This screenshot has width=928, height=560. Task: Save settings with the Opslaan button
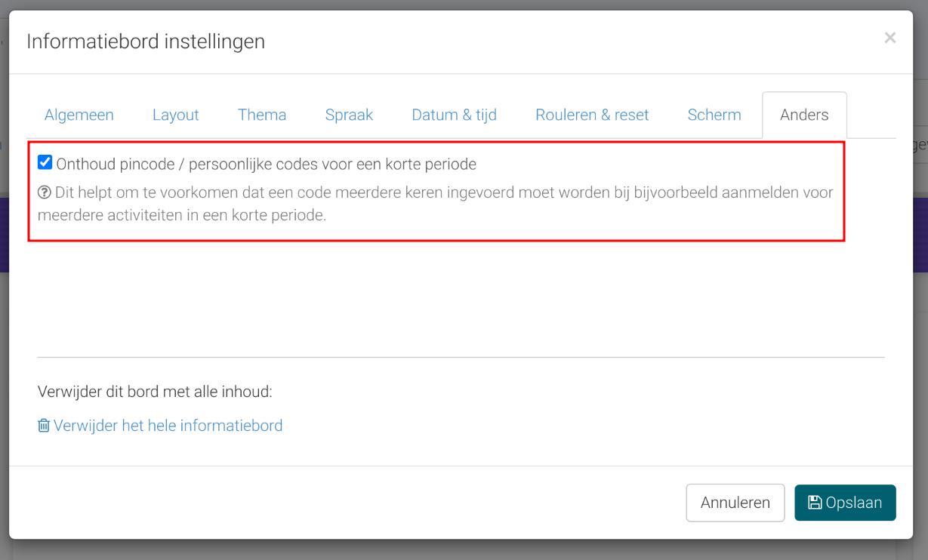[x=845, y=503]
